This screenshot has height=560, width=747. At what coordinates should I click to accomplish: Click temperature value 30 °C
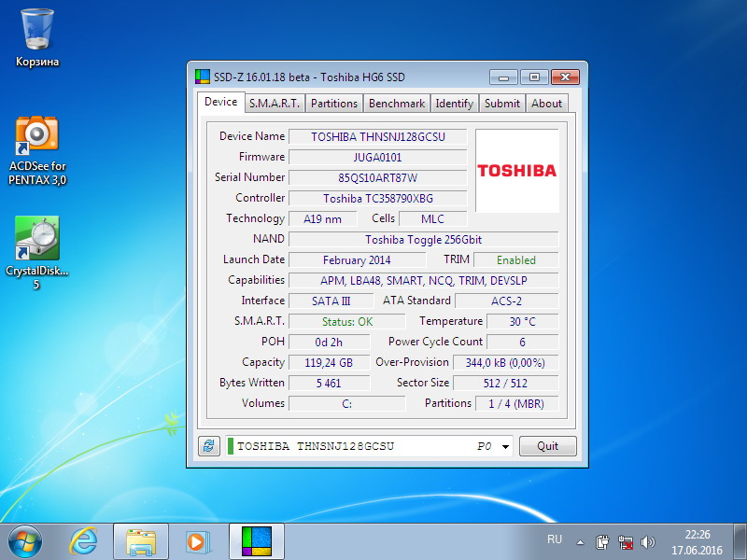522,321
